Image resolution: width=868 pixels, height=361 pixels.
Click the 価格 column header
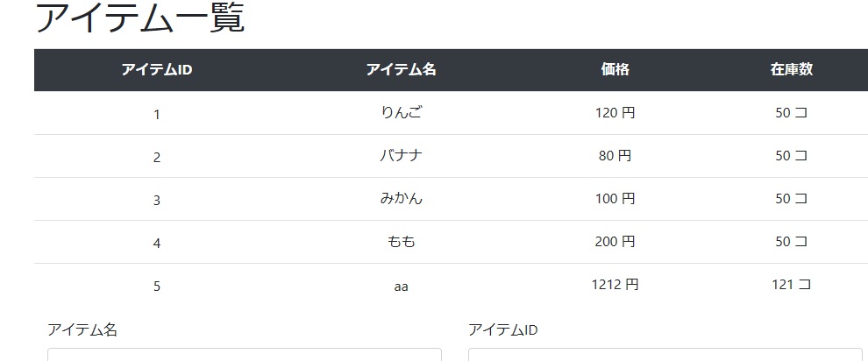615,69
